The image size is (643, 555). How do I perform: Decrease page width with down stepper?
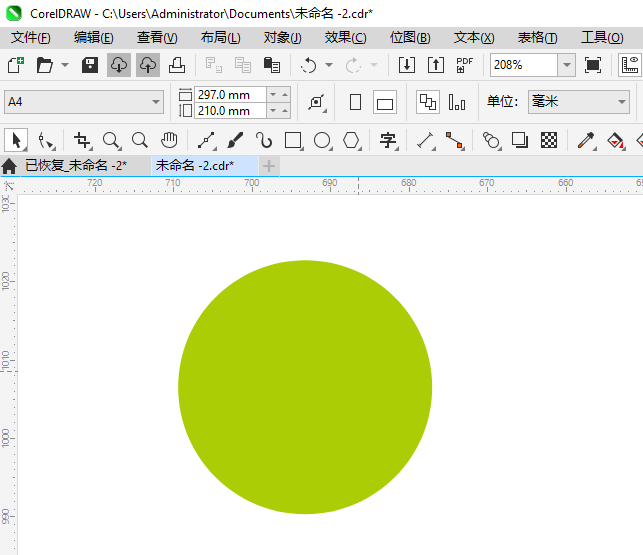[x=273, y=95]
